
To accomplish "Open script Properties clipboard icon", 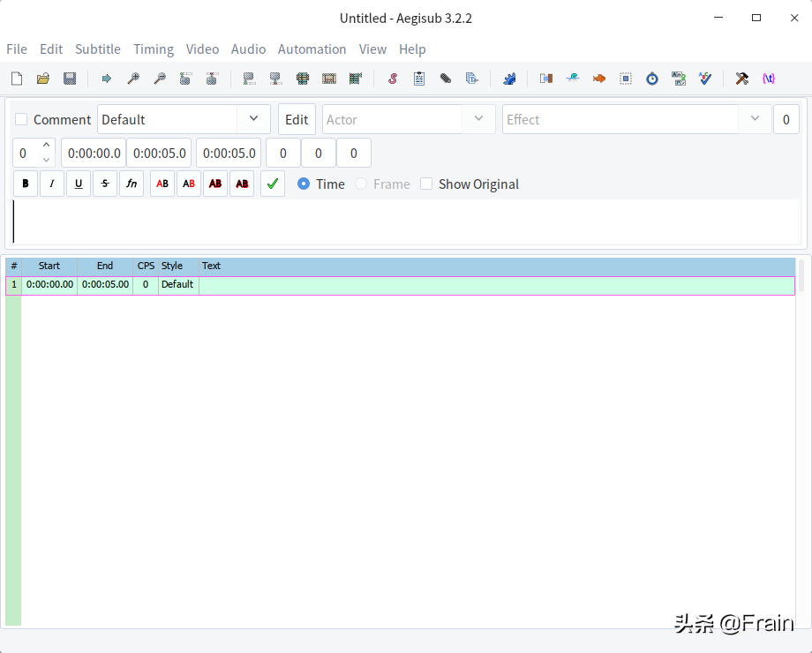I will tap(419, 79).
